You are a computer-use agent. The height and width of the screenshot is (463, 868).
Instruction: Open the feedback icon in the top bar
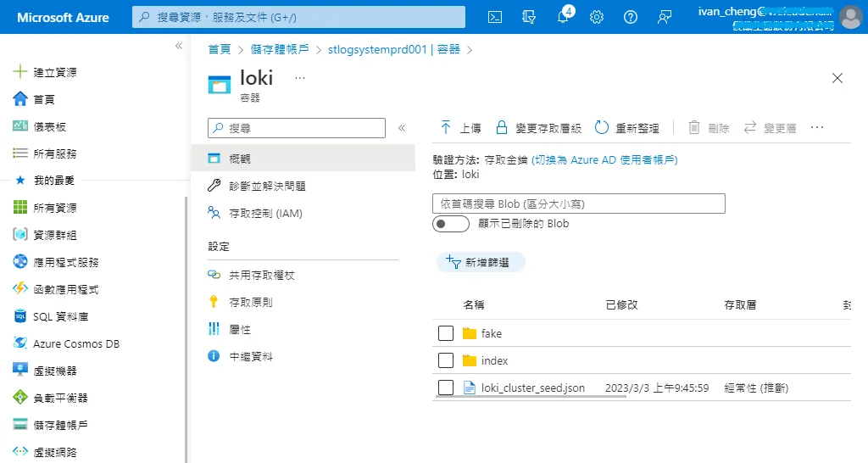pyautogui.click(x=665, y=17)
